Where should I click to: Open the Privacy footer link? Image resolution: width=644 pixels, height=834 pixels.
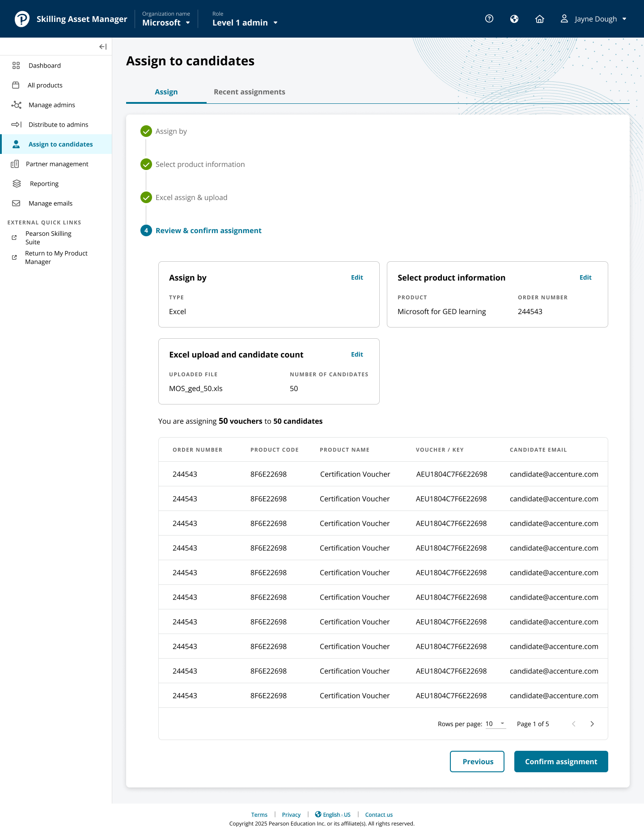pyautogui.click(x=291, y=815)
